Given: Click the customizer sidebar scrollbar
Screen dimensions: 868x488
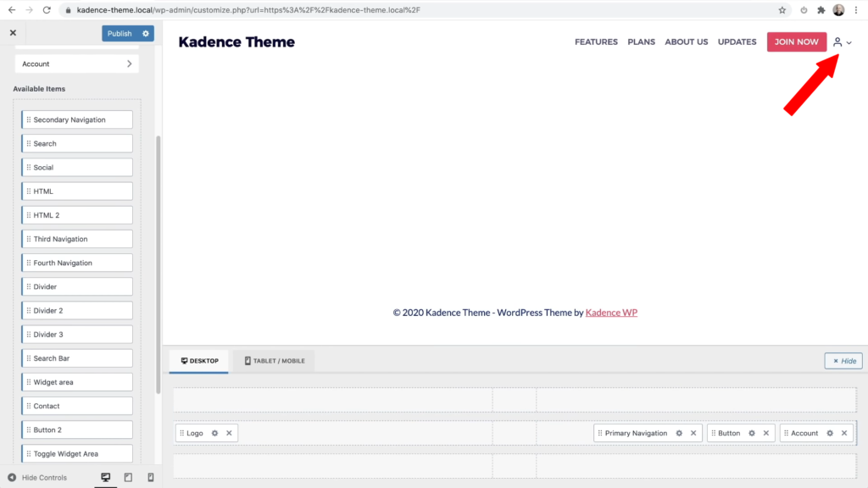Looking at the screenshot, I should (x=159, y=264).
